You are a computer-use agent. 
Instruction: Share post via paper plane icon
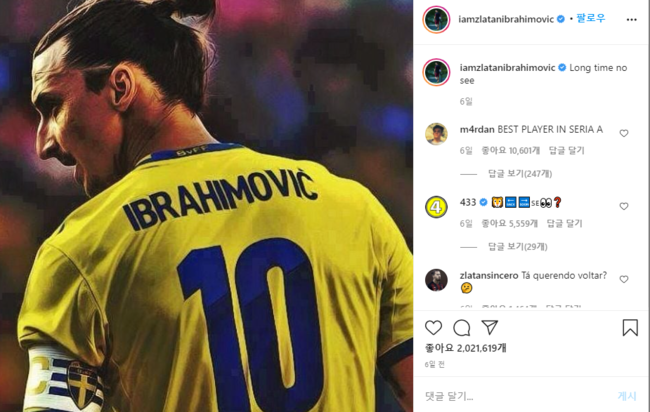[x=490, y=327]
